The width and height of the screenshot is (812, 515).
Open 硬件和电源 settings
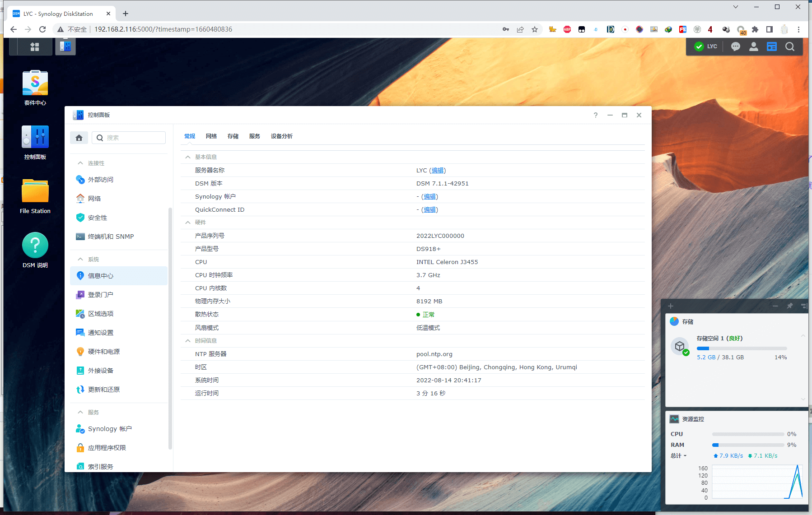119,352
